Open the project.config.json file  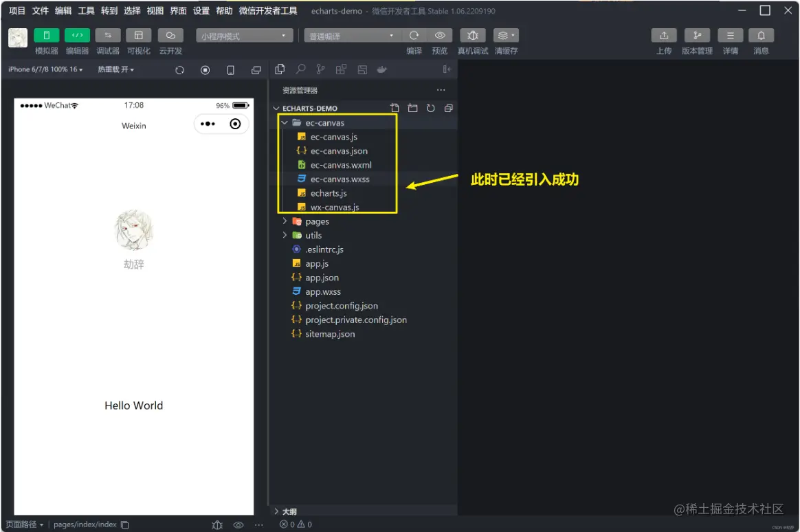(342, 306)
